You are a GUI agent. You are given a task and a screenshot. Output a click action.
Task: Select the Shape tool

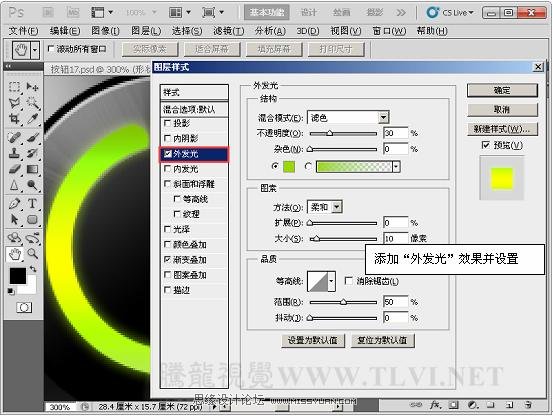[32, 220]
